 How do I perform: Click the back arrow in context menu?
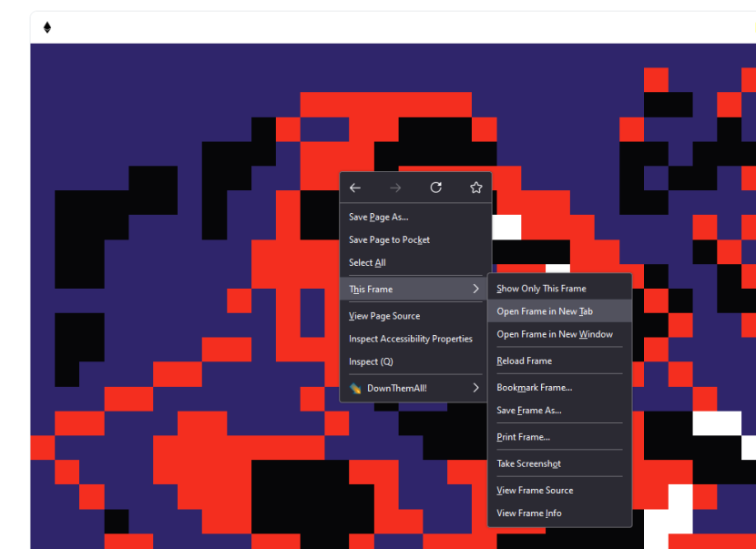tap(355, 188)
